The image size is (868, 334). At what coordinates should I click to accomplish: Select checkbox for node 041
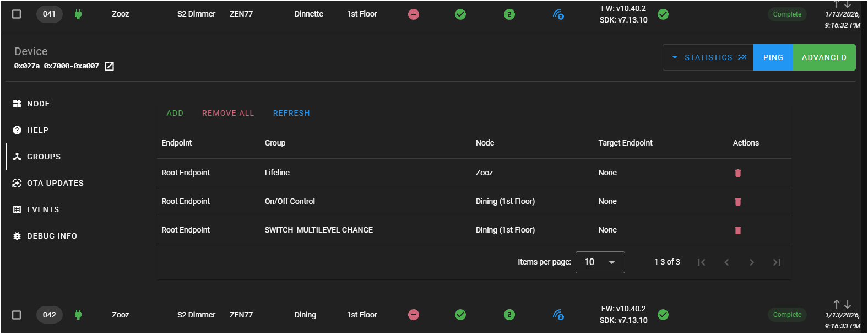click(x=17, y=14)
